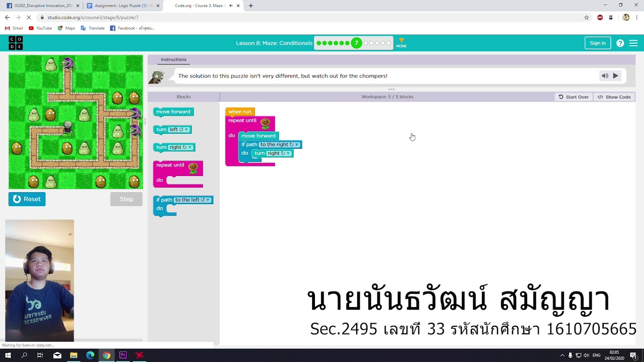
Task: Select the 'when run' workspace block
Action: coord(239,112)
